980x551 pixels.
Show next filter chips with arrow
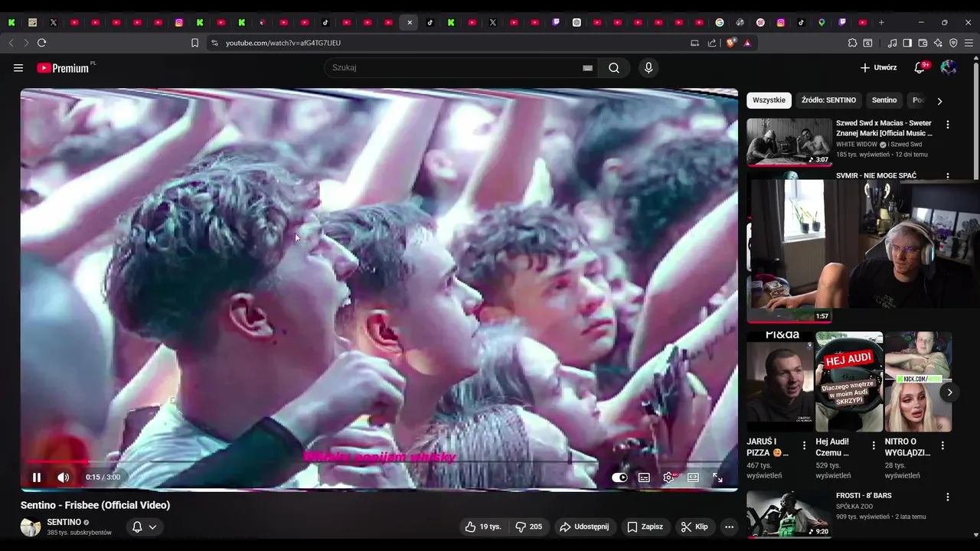[939, 101]
